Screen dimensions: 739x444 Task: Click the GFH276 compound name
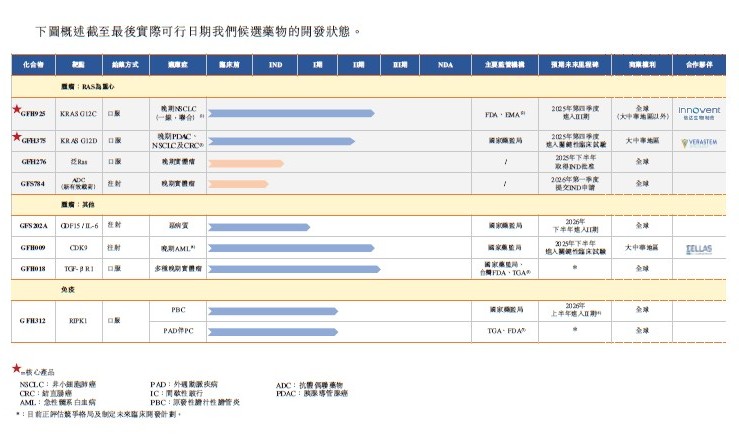coord(33,162)
